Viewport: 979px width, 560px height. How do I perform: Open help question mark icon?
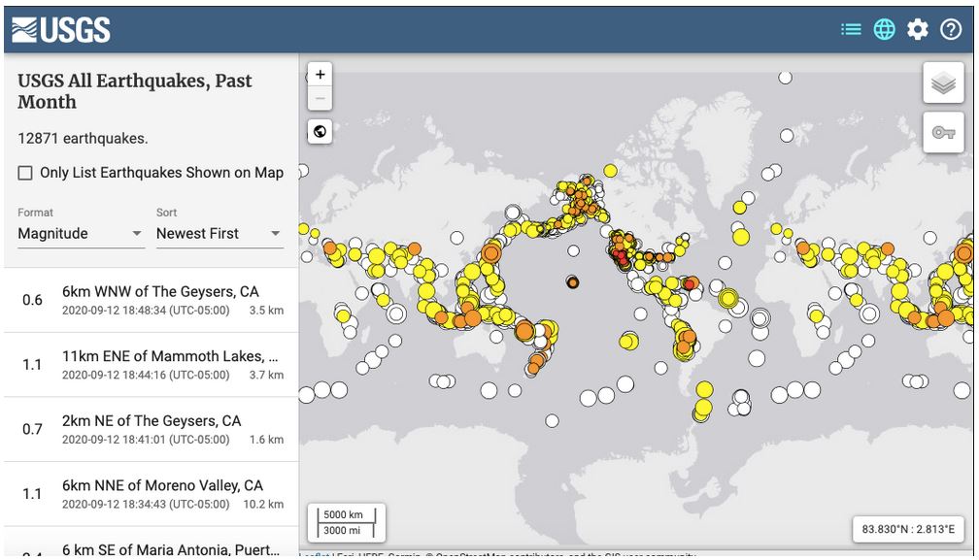point(951,29)
